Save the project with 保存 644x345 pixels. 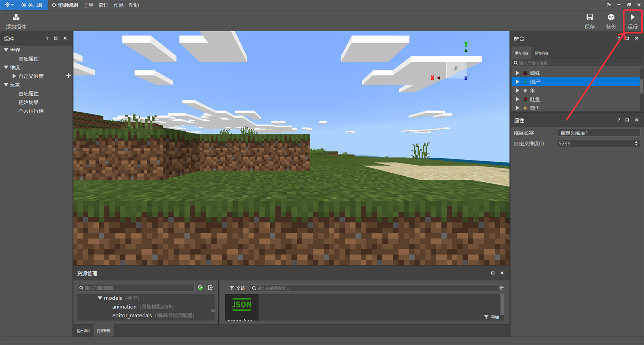tap(589, 21)
